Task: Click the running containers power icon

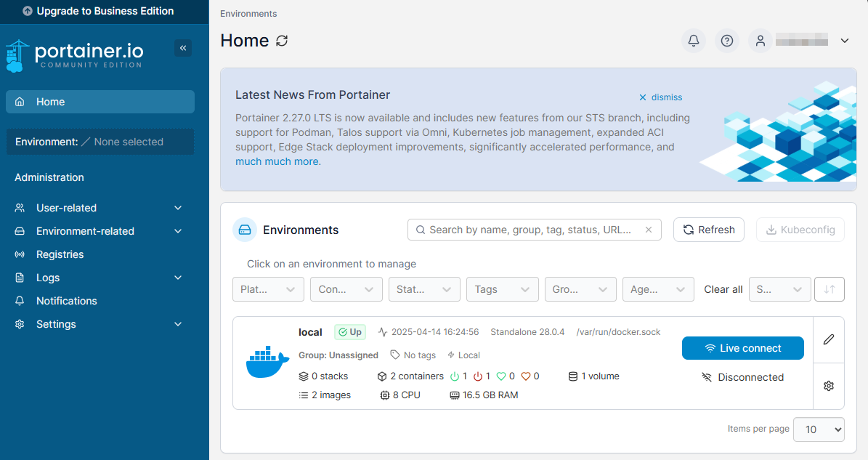Action: click(455, 376)
